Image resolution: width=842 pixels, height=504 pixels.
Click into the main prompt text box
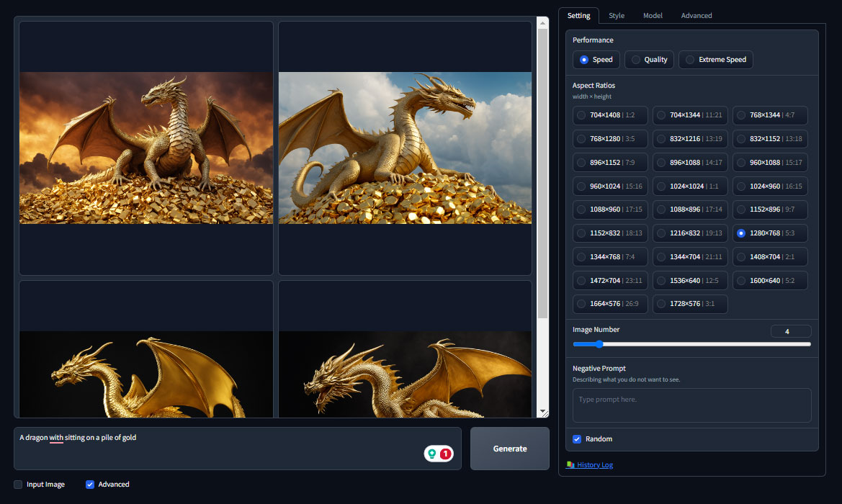coord(238,449)
